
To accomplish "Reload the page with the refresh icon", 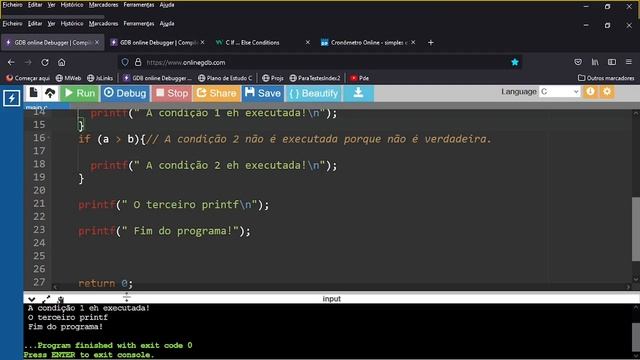I will tap(45, 62).
